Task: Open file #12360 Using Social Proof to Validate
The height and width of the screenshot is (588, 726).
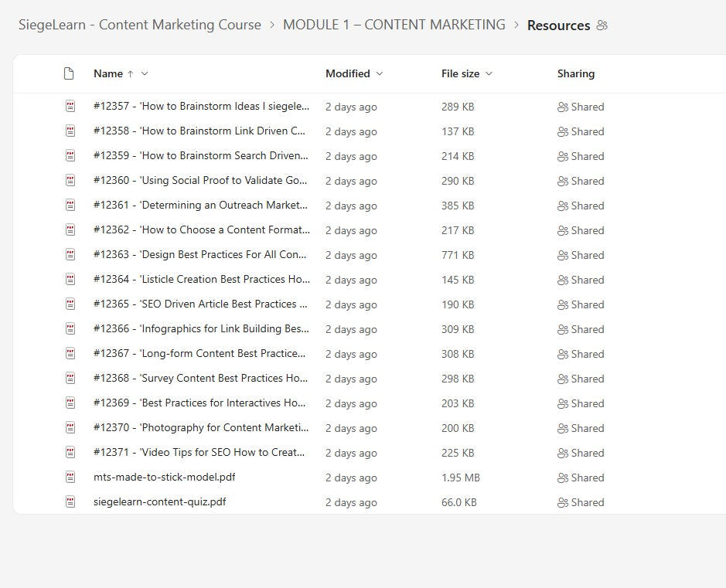Action: [x=200, y=181]
